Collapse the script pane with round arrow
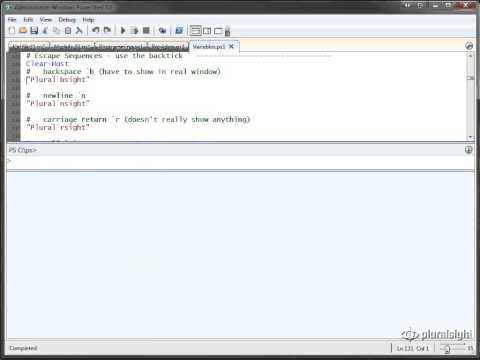This screenshot has height=360, width=480. tap(469, 46)
